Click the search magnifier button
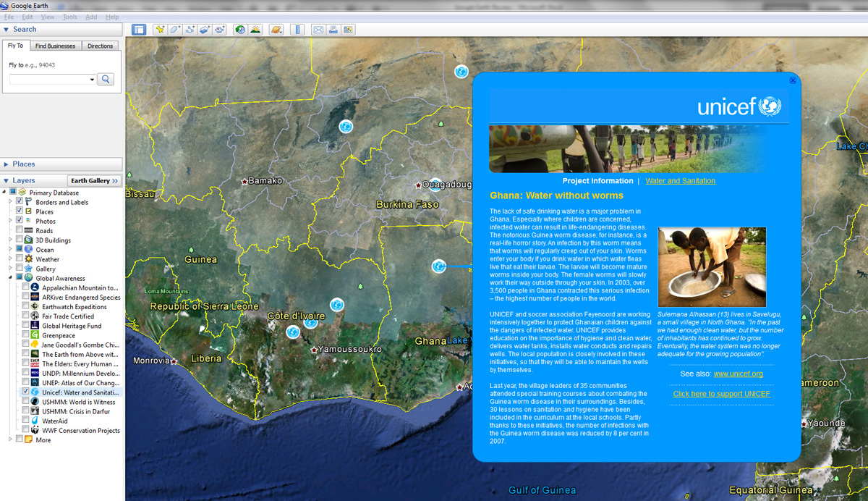The image size is (868, 501). tap(106, 79)
